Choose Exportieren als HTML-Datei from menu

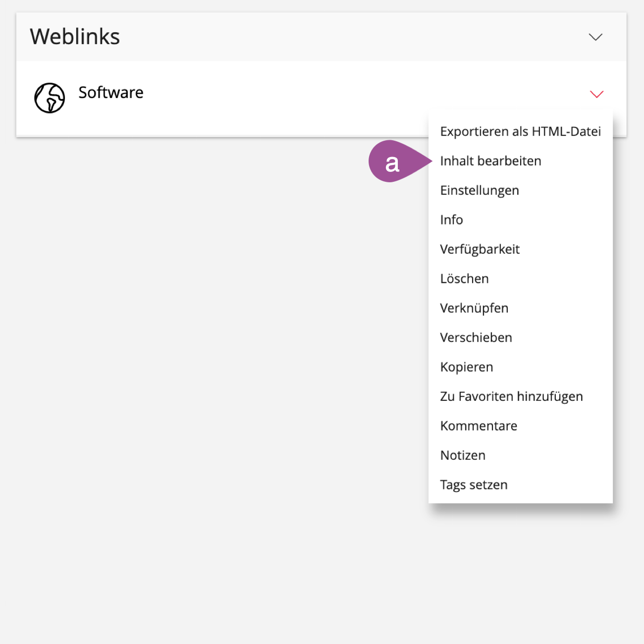click(x=520, y=132)
